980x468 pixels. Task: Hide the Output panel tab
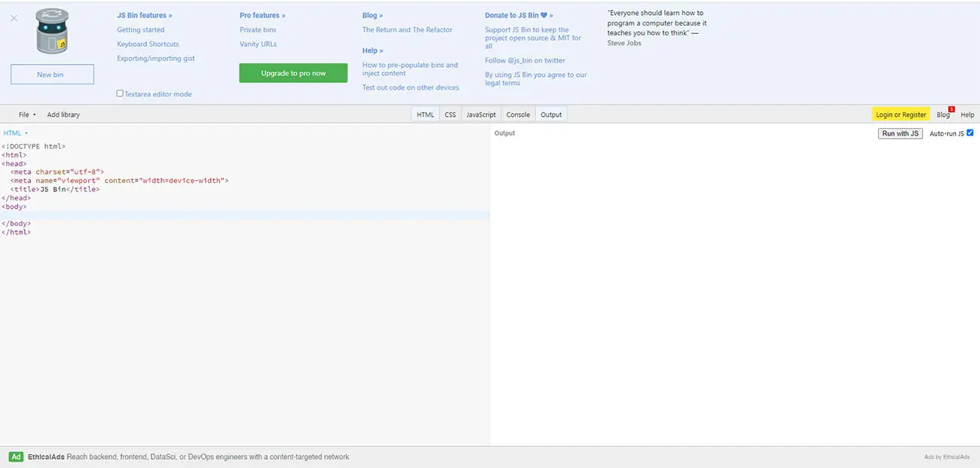551,115
